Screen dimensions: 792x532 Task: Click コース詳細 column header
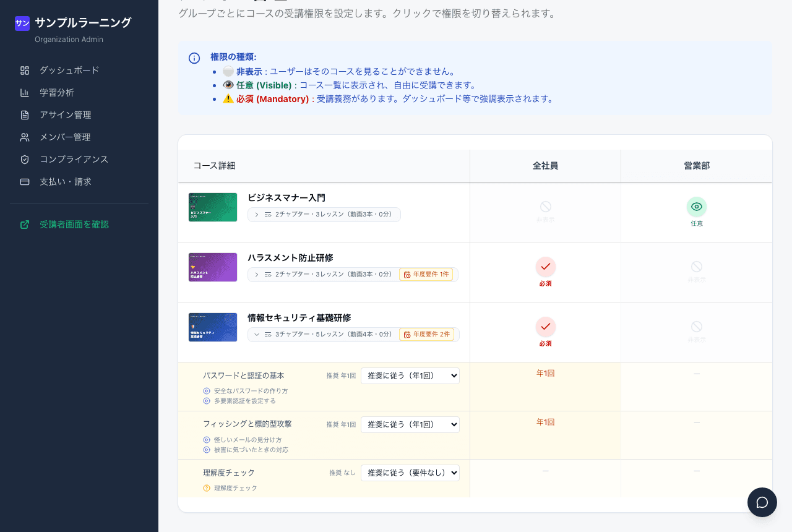pos(214,166)
